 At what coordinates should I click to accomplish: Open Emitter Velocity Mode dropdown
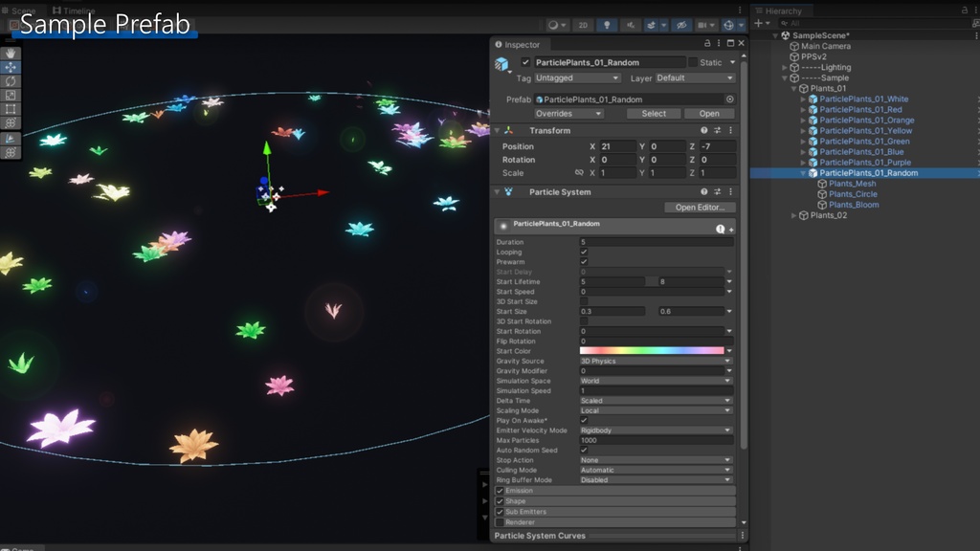pos(656,430)
